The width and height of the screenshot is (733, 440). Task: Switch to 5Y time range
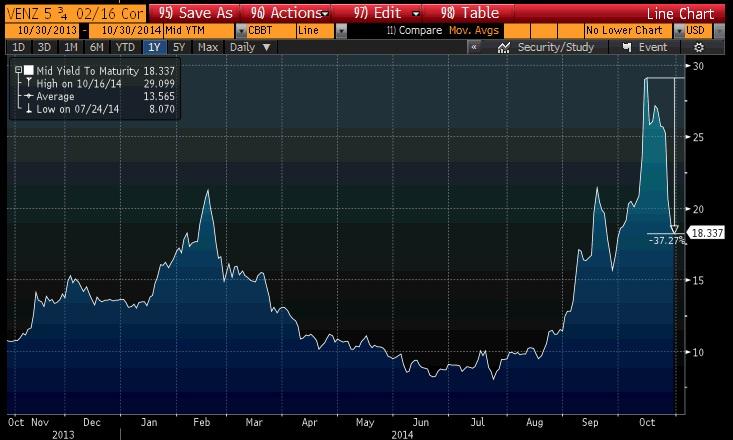tap(179, 48)
